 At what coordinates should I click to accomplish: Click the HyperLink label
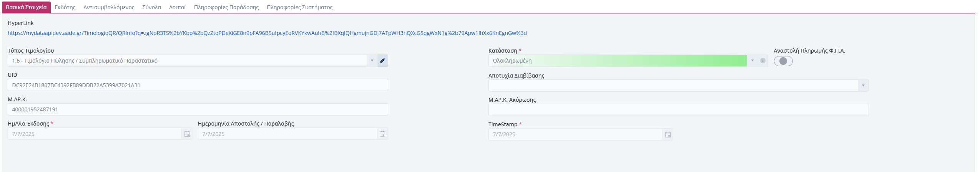21,23
